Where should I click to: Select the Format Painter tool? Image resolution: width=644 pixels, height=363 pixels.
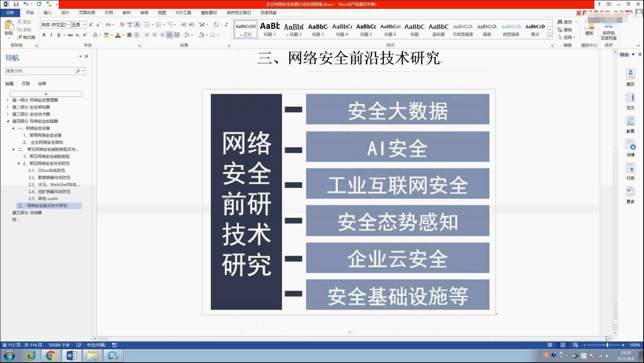pyautogui.click(x=26, y=37)
